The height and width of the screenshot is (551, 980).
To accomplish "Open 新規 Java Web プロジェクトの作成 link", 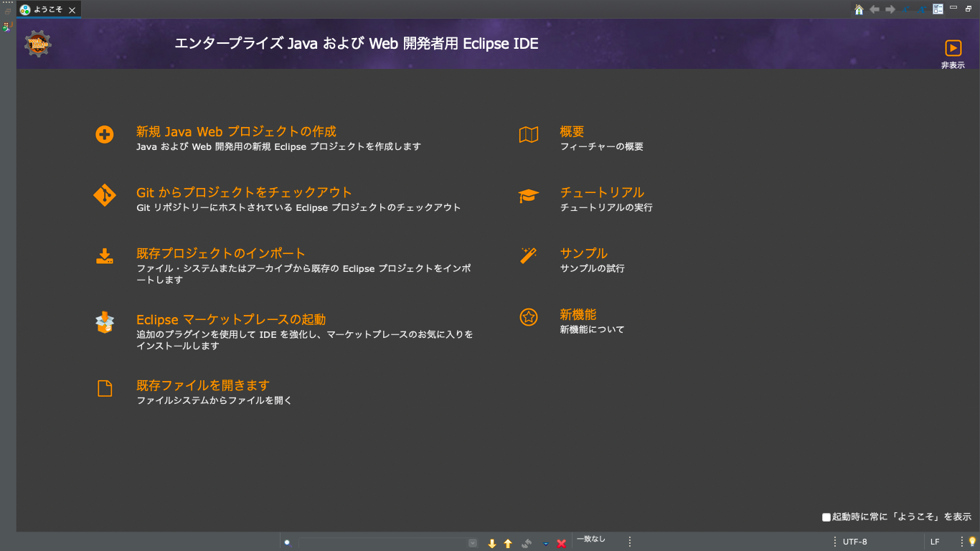I will 236,131.
